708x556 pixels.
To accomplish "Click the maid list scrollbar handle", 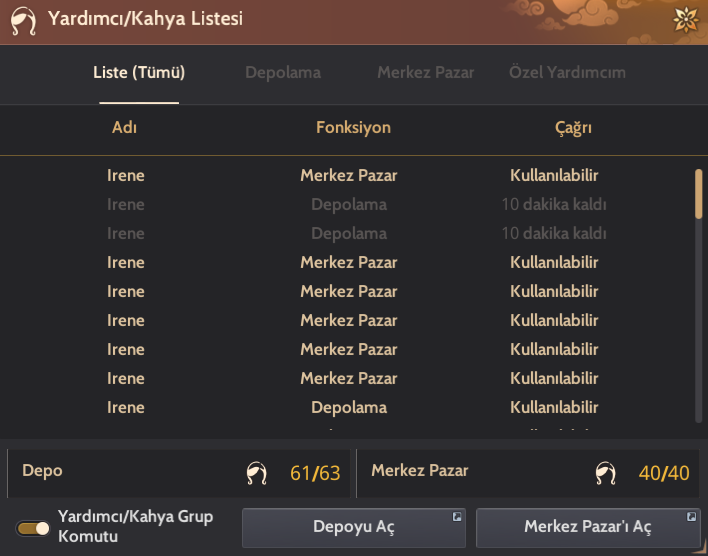I will pos(698,194).
